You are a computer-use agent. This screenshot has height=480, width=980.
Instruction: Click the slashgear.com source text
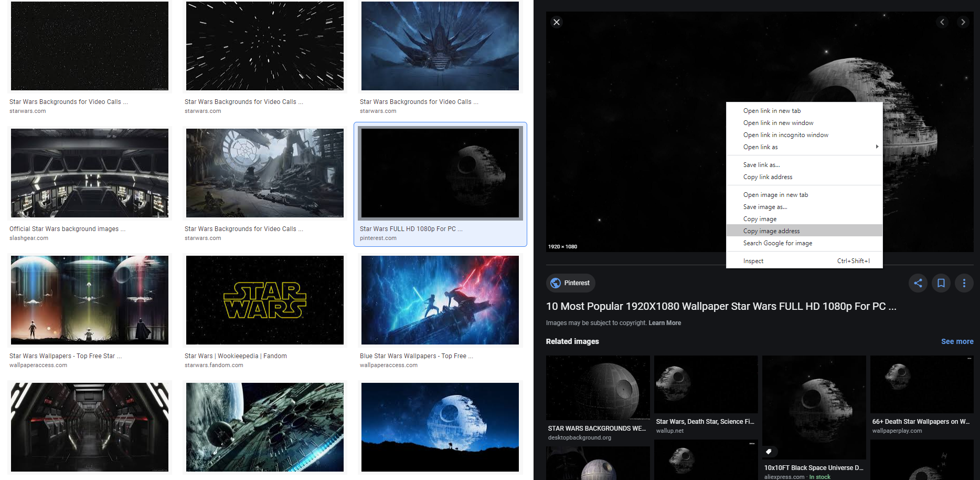29,238
